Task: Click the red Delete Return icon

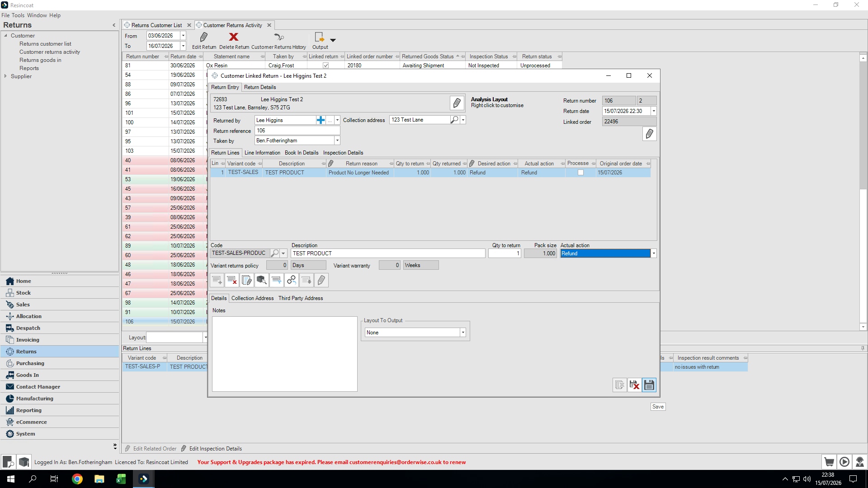Action: pos(233,37)
